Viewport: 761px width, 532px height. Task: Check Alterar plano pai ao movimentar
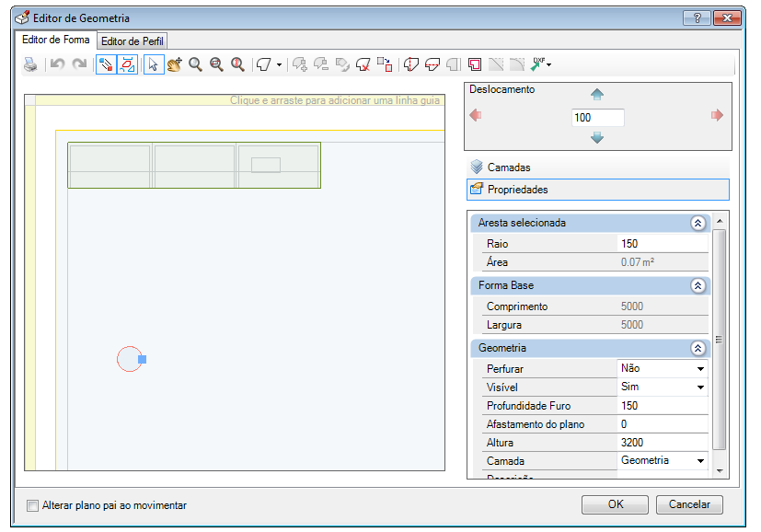click(x=32, y=506)
